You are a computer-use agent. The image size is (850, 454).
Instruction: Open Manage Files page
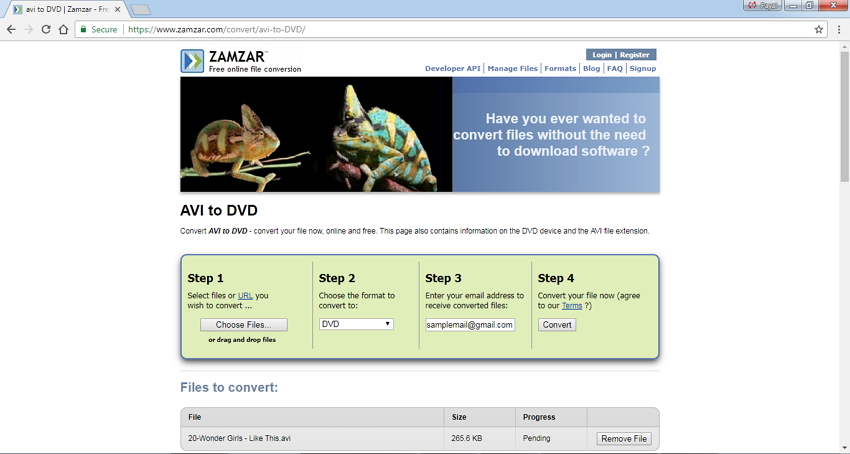pyautogui.click(x=513, y=69)
